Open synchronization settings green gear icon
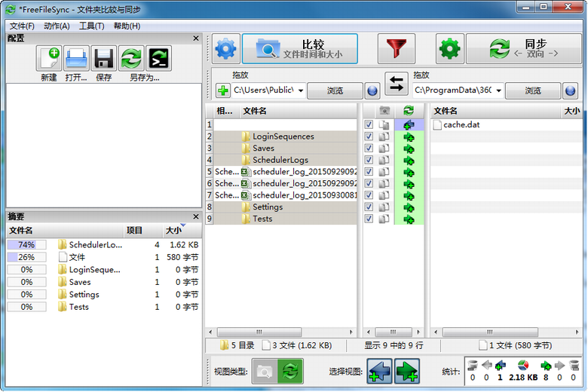588x392 pixels. (450, 49)
